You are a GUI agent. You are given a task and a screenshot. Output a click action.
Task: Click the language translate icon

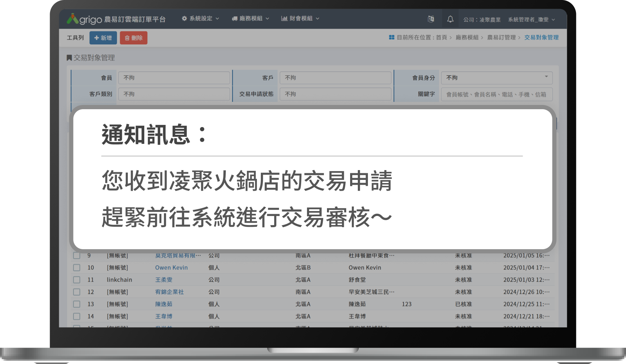431,19
